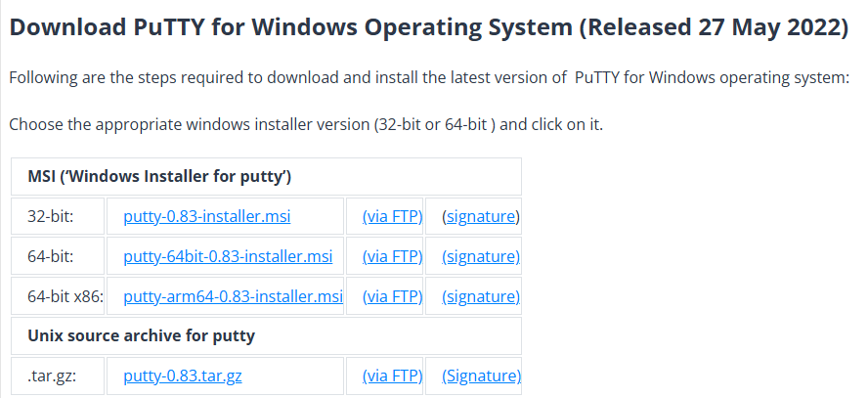The width and height of the screenshot is (868, 398).
Task: Click the Unix source archive for putty header
Action: tap(141, 335)
